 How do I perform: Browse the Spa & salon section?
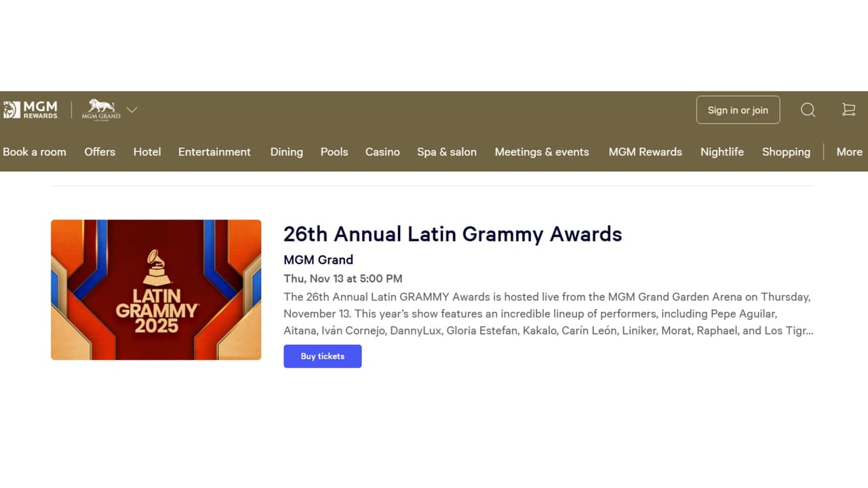(x=447, y=152)
